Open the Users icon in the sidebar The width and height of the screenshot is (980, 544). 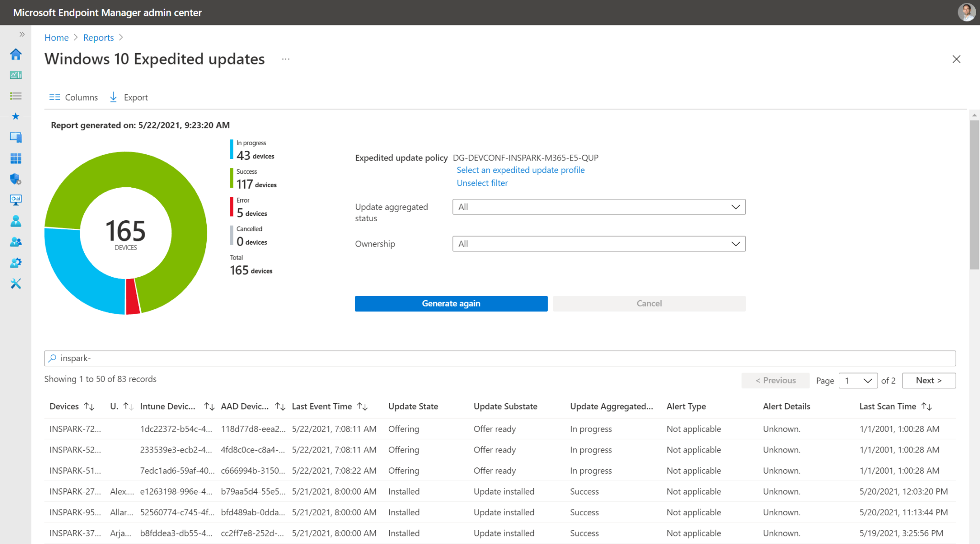click(16, 220)
